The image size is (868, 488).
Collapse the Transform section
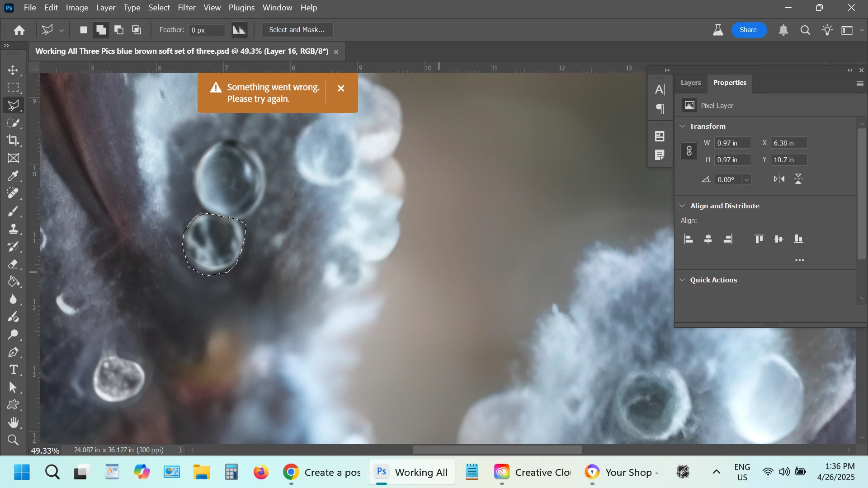pos(682,127)
